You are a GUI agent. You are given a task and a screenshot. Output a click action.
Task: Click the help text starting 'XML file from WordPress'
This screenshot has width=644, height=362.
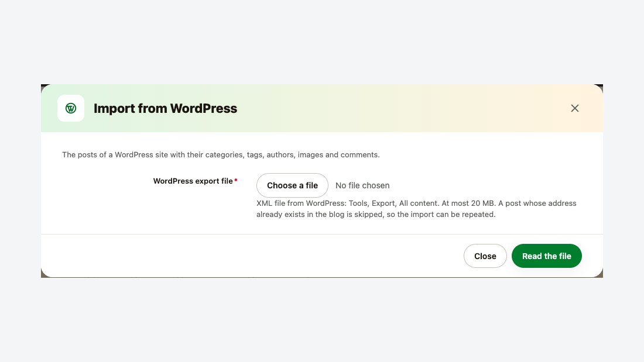(x=416, y=209)
